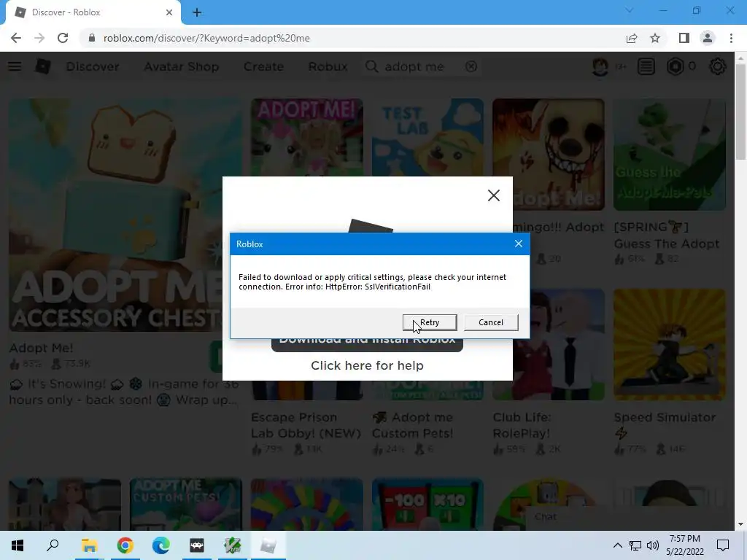Open the Test Lab game thumbnail
This screenshot has width=747, height=560.
click(x=427, y=138)
